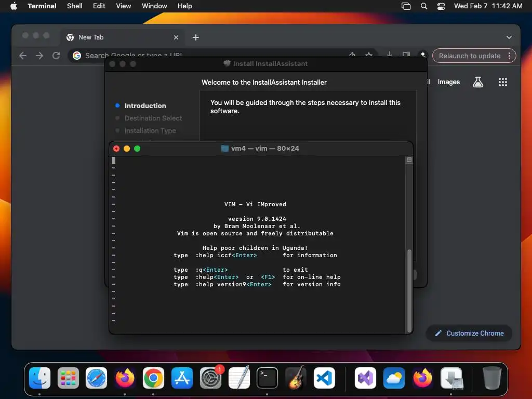The height and width of the screenshot is (399, 532).
Task: Select Destination Select step in installer
Action: (x=153, y=118)
